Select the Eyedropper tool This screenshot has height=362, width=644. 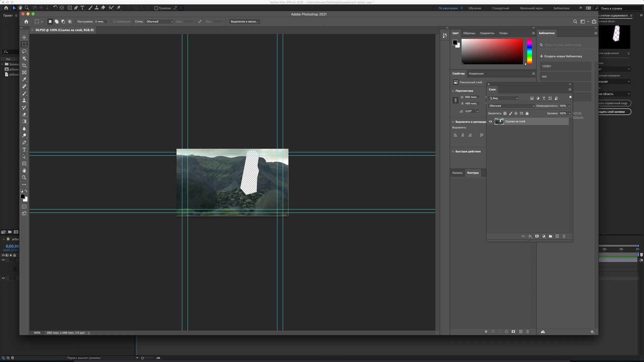pos(24,79)
